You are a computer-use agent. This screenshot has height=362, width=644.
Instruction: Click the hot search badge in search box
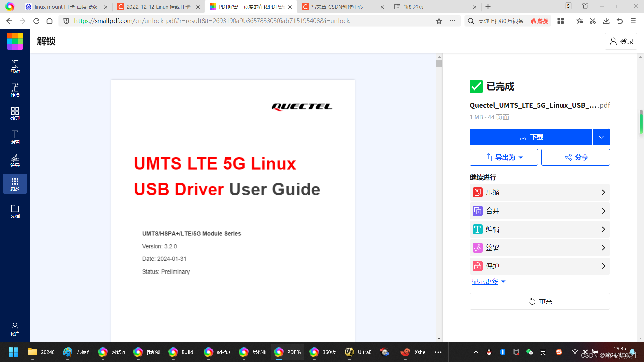(x=539, y=21)
